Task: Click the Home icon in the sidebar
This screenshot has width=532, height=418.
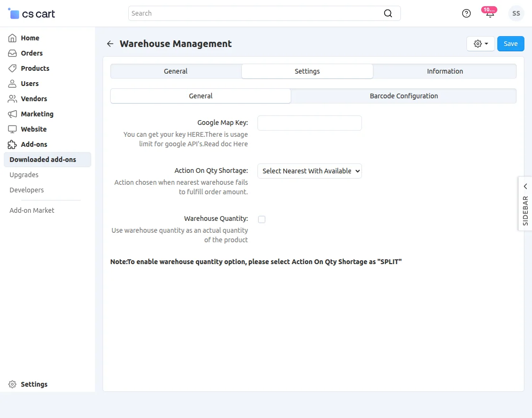Action: point(11,38)
